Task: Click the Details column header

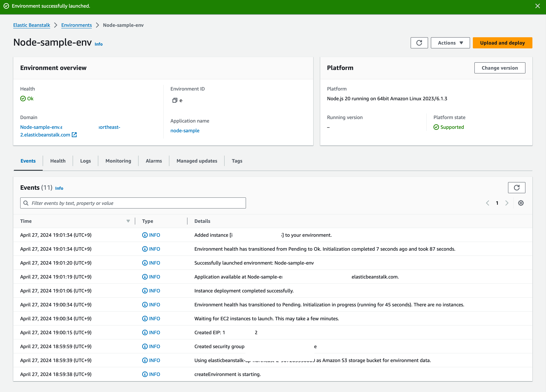Action: [x=202, y=221]
